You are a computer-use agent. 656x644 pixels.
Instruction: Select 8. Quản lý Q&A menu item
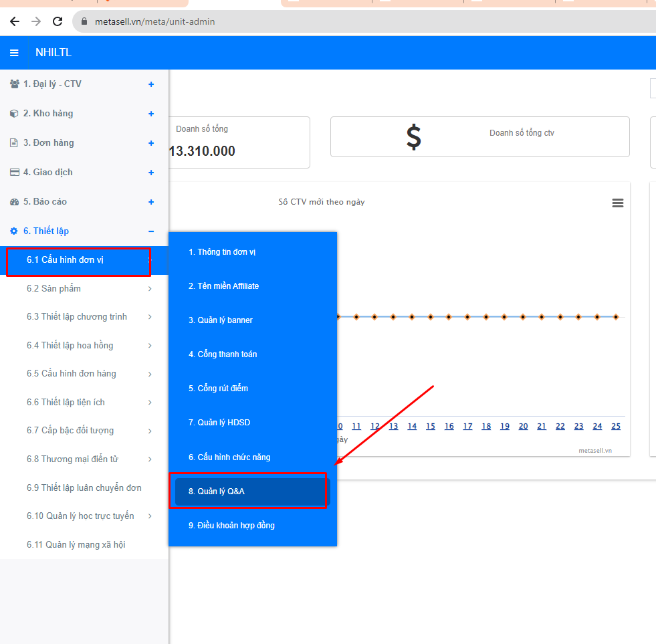coord(217,492)
